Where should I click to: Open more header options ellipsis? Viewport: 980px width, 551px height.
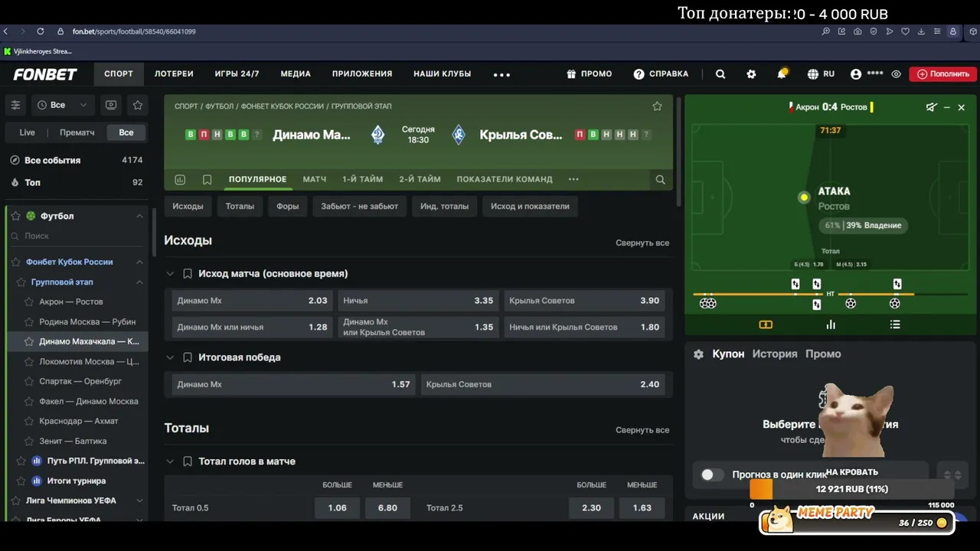coord(501,74)
